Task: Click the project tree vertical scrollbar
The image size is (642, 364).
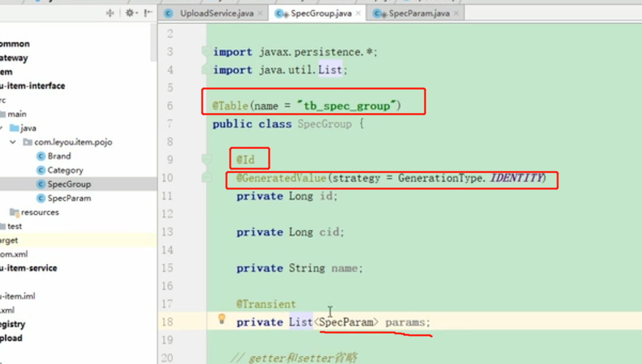Action: 153,43
